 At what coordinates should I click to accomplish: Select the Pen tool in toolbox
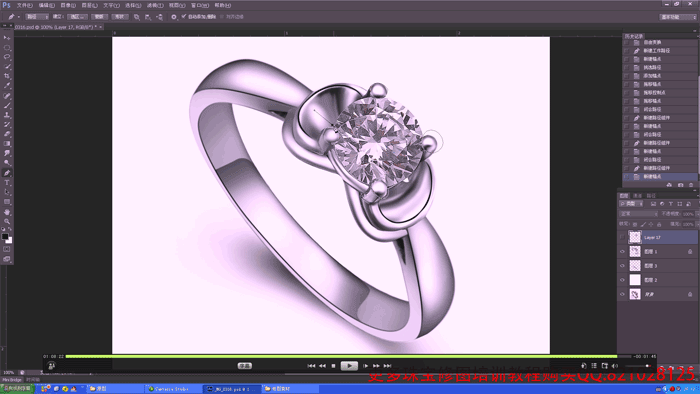(x=7, y=173)
